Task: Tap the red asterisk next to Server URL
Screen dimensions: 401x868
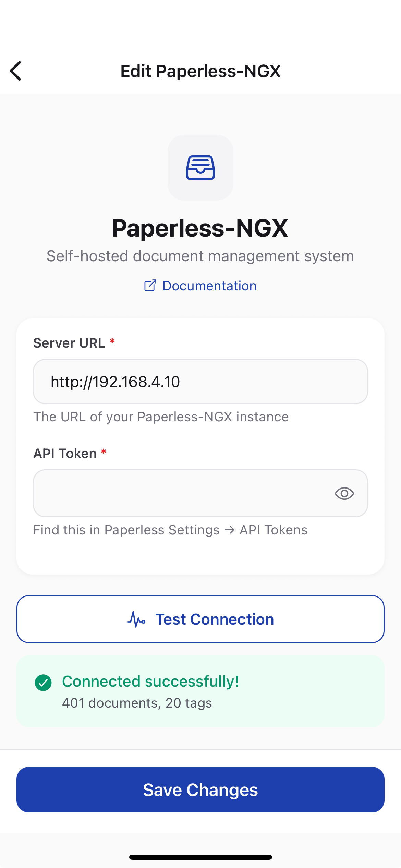Action: click(x=112, y=341)
